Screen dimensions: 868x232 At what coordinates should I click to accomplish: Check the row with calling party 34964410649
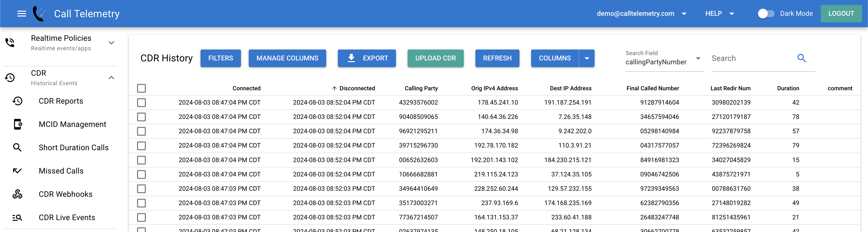[x=141, y=189]
